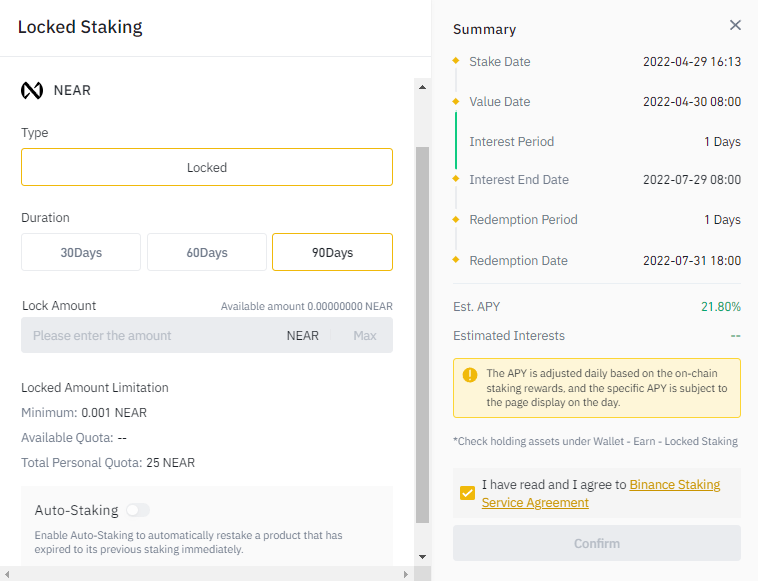The image size is (758, 581).
Task: Click the NEAR coin logo icon
Action: point(32,90)
